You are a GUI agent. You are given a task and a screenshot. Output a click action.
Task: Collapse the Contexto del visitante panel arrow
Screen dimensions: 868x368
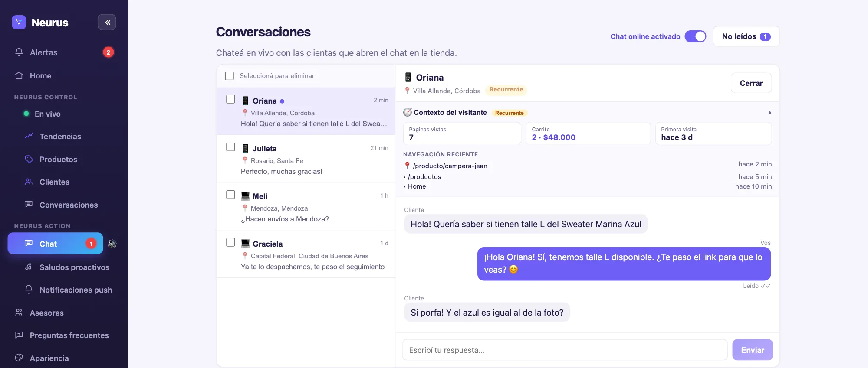coord(769,112)
